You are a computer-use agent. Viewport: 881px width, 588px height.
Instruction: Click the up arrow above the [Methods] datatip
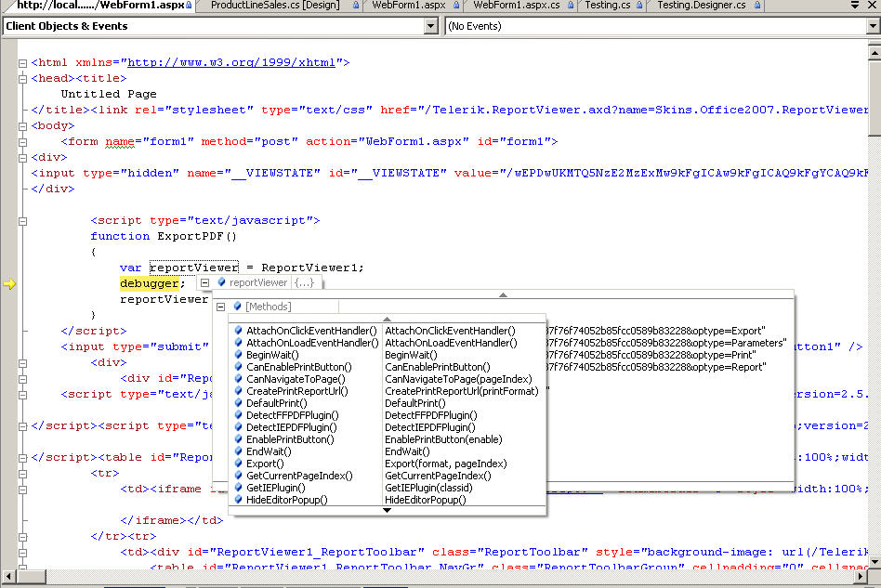(503, 294)
